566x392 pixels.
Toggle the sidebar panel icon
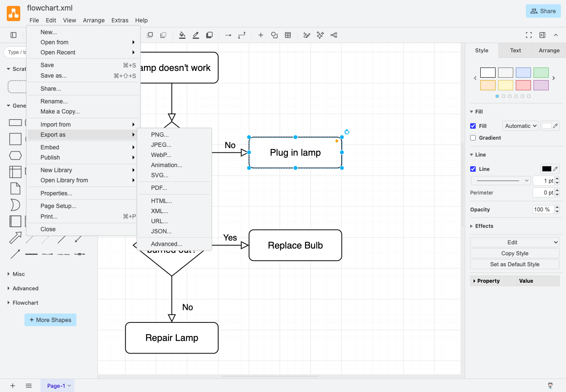(x=14, y=35)
